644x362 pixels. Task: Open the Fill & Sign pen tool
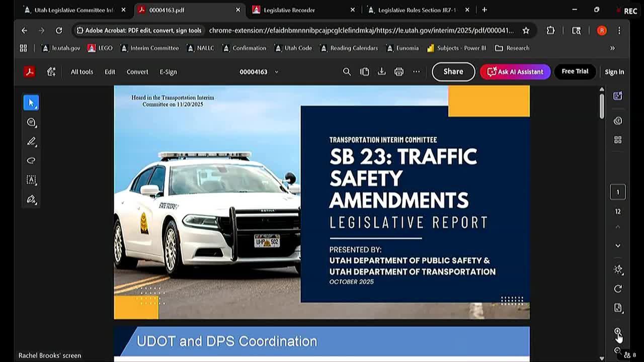31,199
